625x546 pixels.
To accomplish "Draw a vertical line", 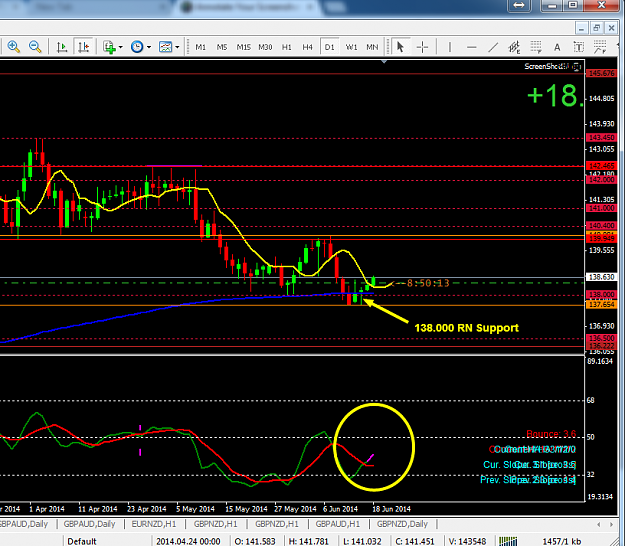I will click(450, 47).
